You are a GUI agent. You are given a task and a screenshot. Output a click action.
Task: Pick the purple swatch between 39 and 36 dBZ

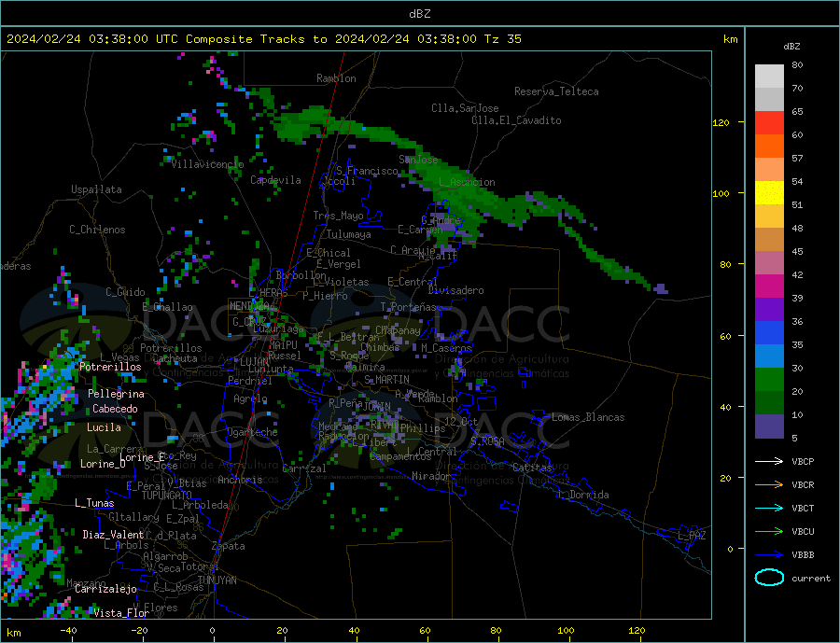point(769,310)
